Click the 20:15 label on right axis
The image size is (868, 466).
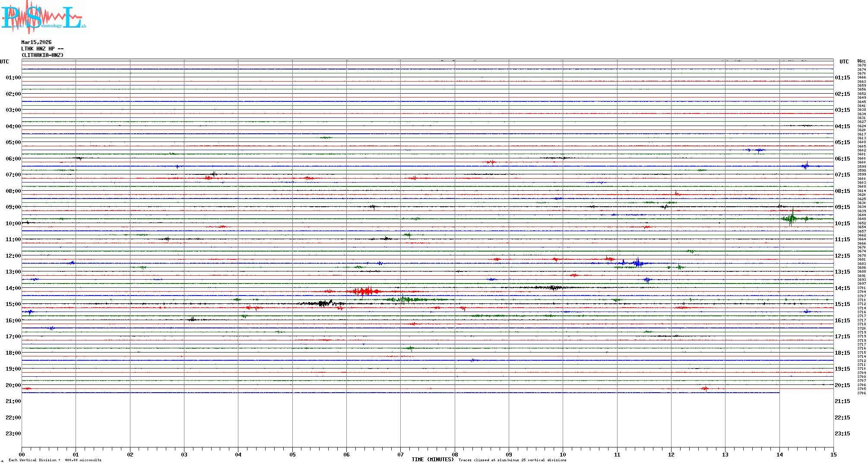[842, 385]
